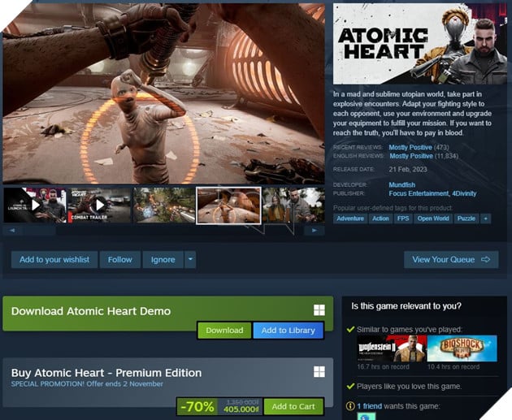Viewport: 512px width, 420px height.
Task: Click 'Players like you love this game'
Action: click(x=409, y=387)
